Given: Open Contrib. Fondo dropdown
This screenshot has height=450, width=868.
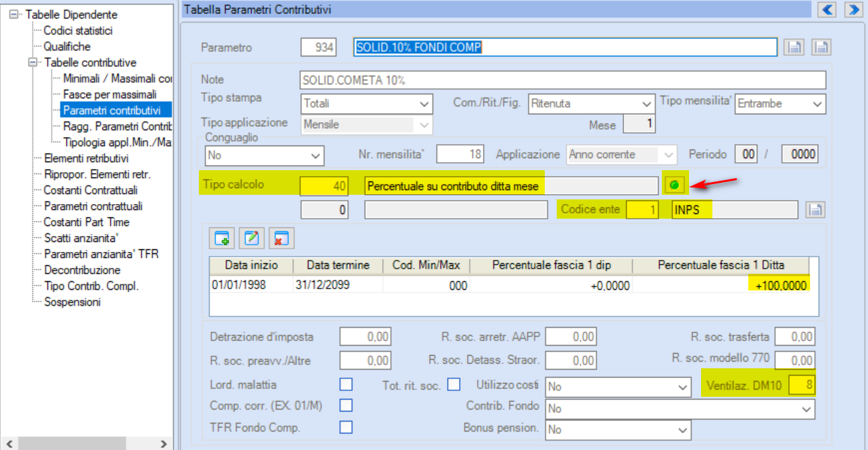Looking at the screenshot, I should tap(680, 408).
